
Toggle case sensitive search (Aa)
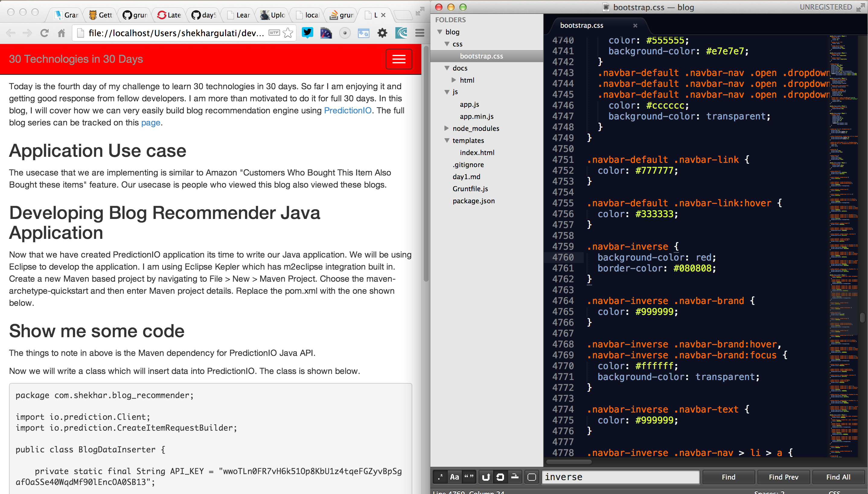click(454, 477)
